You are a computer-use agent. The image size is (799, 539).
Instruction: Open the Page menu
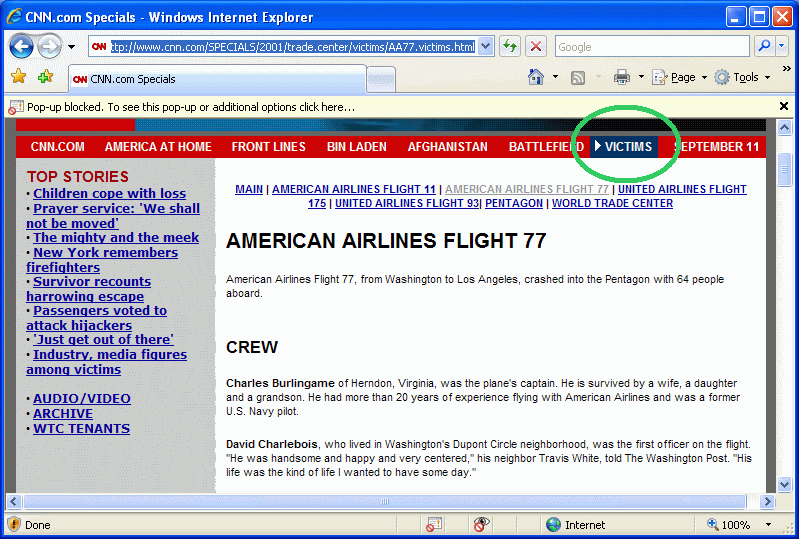tap(680, 77)
